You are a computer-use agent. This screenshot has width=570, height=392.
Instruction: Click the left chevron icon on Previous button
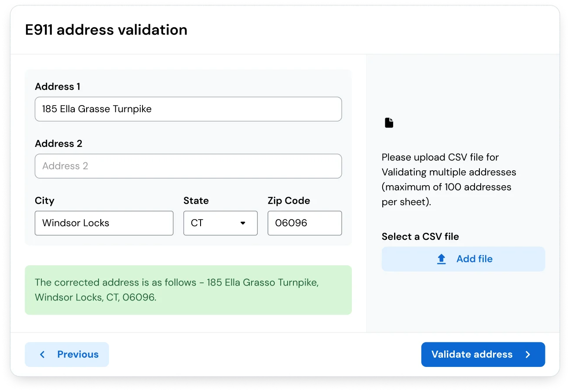42,354
